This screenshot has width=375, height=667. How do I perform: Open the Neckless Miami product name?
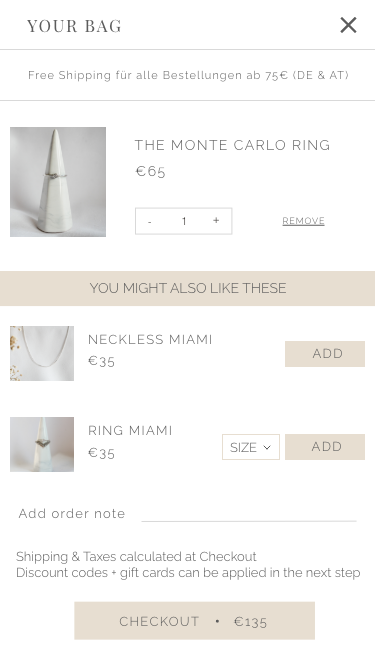[x=150, y=339]
